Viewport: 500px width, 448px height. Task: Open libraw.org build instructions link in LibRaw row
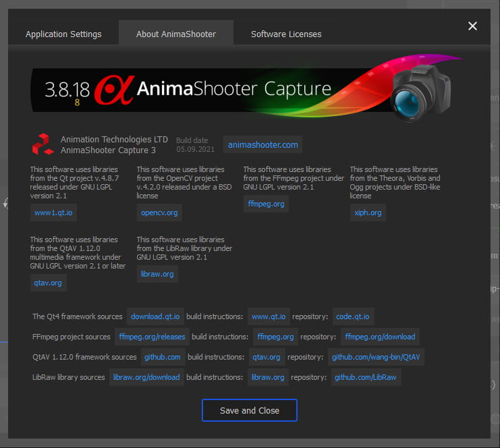(x=268, y=377)
